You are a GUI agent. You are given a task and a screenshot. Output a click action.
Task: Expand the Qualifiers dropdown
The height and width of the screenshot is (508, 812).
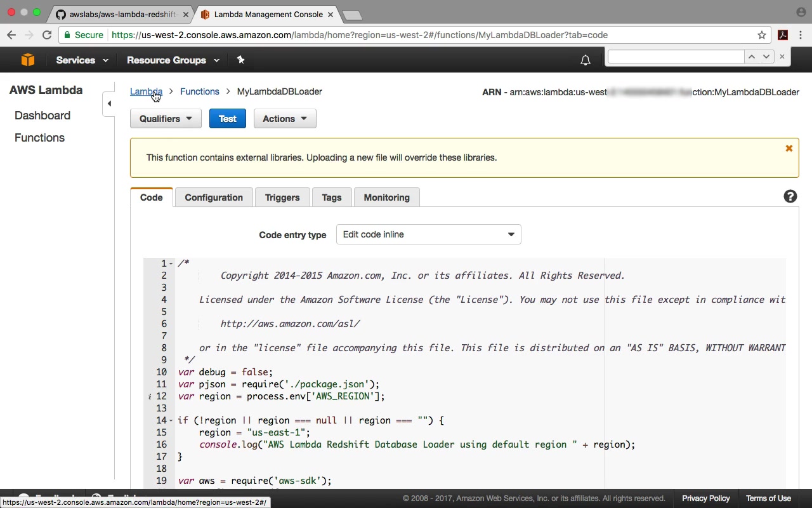pos(166,119)
